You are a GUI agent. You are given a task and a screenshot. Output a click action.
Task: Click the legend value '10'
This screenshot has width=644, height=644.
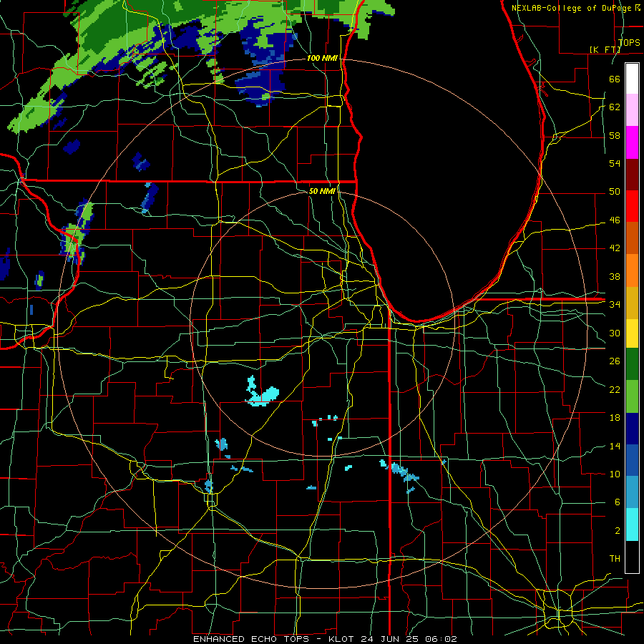tap(615, 474)
